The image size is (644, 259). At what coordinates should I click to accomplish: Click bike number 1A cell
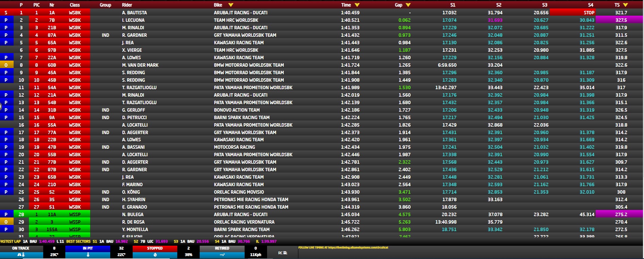pos(52,13)
